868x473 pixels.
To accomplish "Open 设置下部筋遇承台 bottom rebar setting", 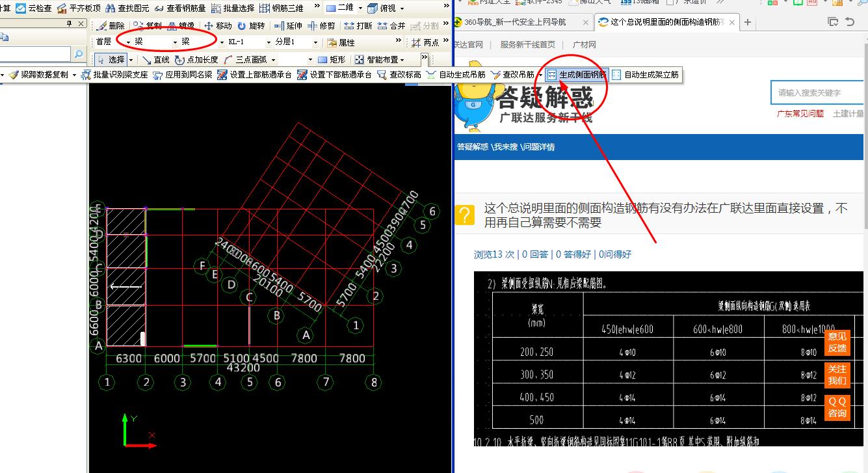I will pyautogui.click(x=334, y=75).
